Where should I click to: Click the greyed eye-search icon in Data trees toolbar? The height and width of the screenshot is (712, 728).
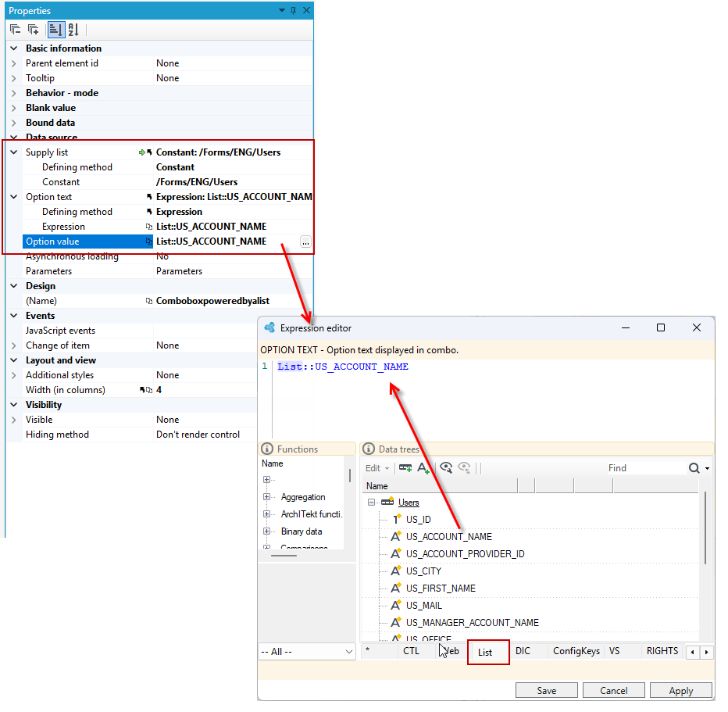click(464, 467)
